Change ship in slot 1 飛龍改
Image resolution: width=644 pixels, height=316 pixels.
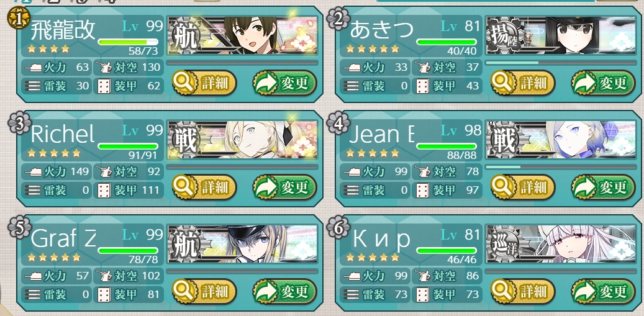coord(284,83)
